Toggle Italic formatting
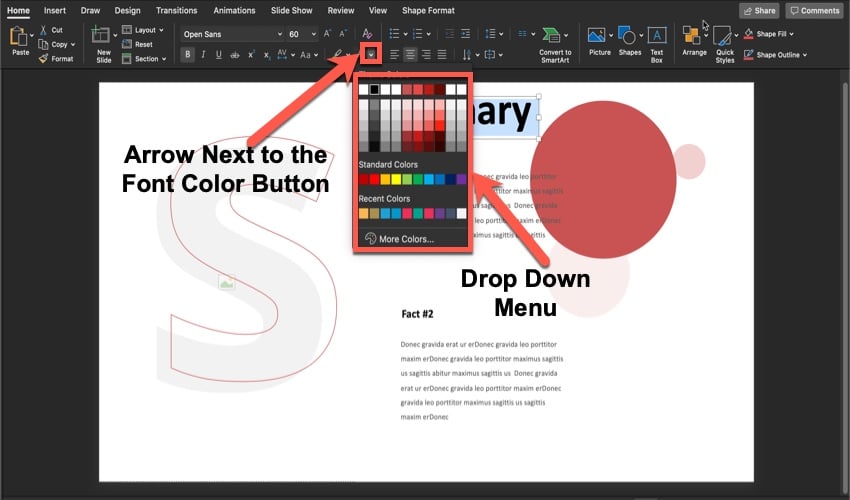This screenshot has width=850, height=500. coord(204,54)
